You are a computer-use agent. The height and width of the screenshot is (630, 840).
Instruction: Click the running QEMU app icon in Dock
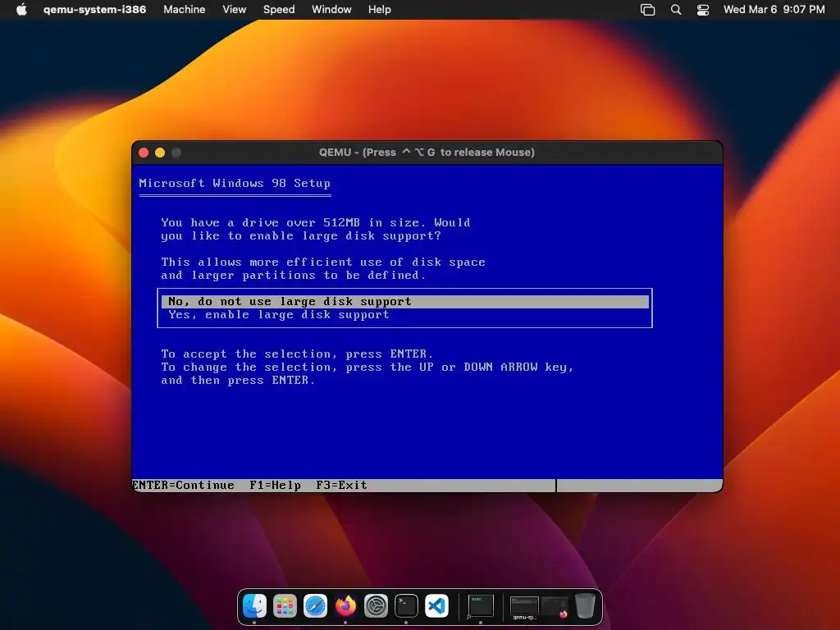tap(481, 606)
